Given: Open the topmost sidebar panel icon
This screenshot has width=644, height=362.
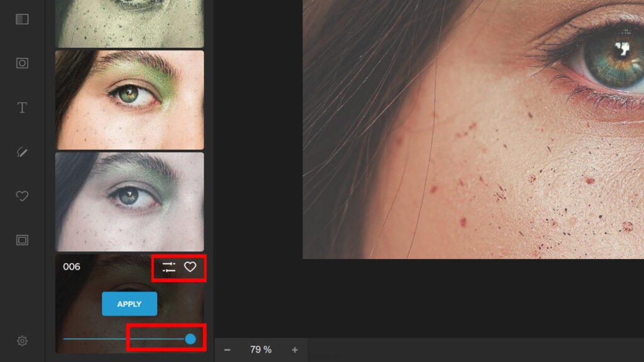Looking at the screenshot, I should point(22,19).
